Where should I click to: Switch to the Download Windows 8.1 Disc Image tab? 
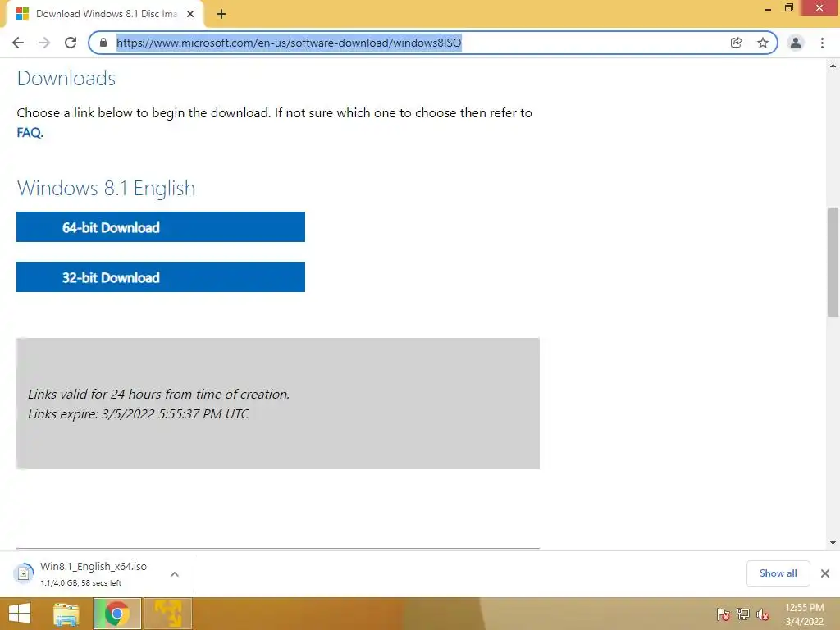(x=106, y=14)
